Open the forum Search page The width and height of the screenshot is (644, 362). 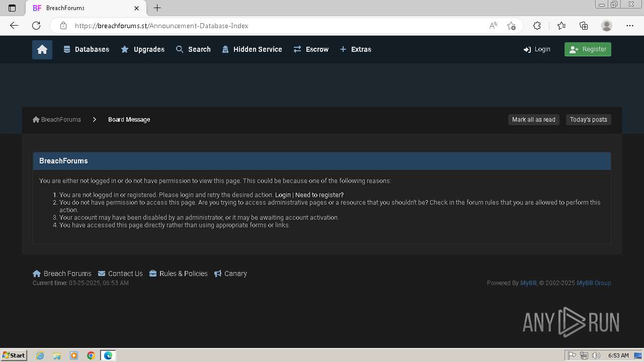click(193, 49)
